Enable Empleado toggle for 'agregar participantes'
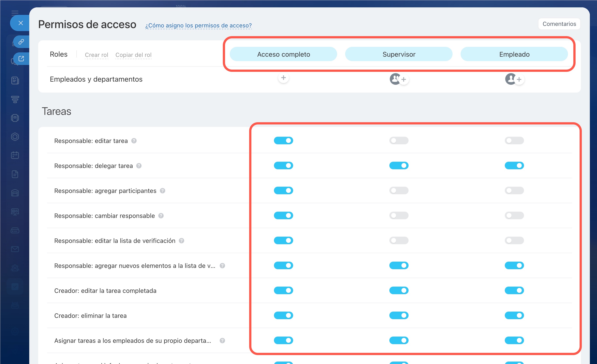Image resolution: width=597 pixels, height=364 pixels. pos(514,190)
